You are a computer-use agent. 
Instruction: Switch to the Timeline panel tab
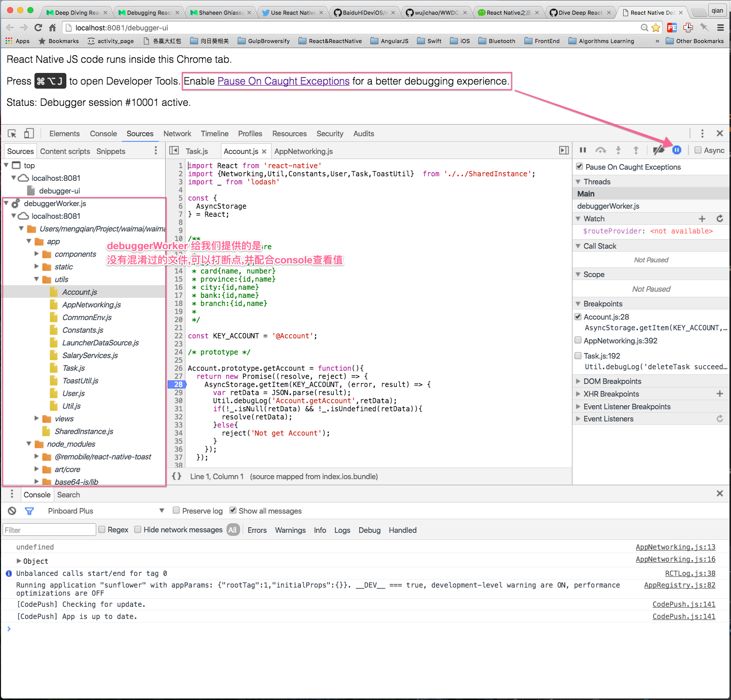click(215, 134)
